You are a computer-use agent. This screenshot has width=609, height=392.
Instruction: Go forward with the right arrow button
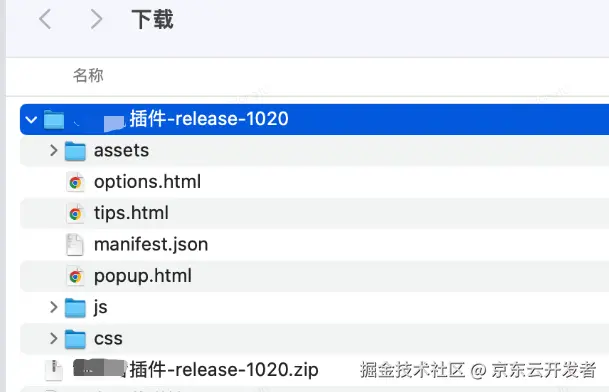96,19
